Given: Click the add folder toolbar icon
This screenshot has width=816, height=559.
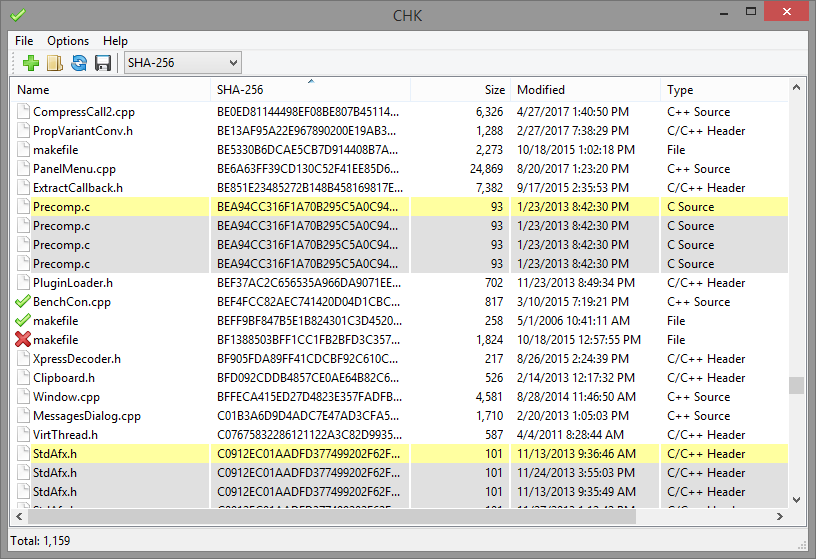Looking at the screenshot, I should tap(55, 64).
